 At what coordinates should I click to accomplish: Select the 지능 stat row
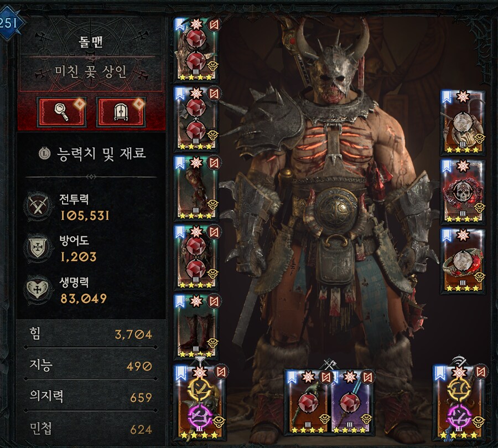91,365
